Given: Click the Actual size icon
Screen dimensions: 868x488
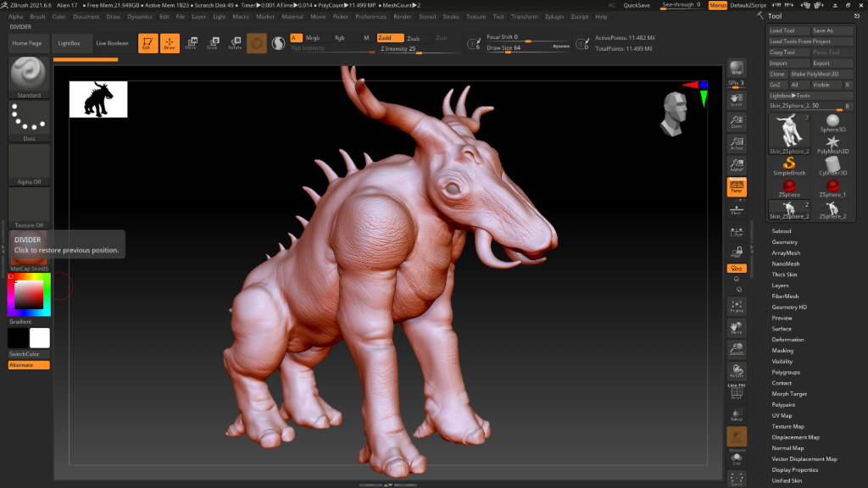Looking at the screenshot, I should click(x=737, y=143).
